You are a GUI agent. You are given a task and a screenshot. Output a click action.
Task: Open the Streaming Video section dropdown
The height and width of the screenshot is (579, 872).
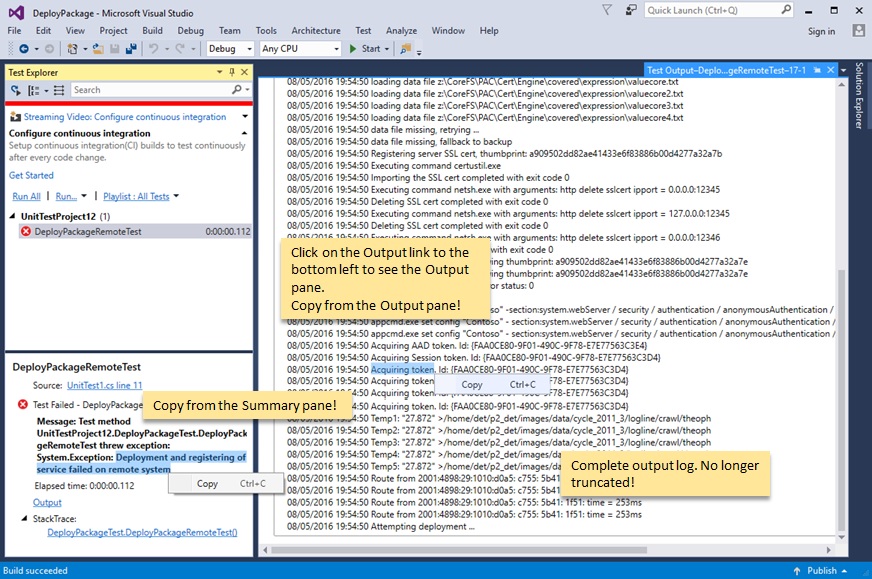245,116
